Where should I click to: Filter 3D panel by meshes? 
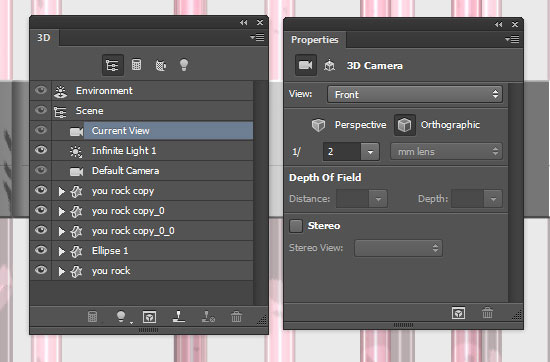click(x=136, y=65)
